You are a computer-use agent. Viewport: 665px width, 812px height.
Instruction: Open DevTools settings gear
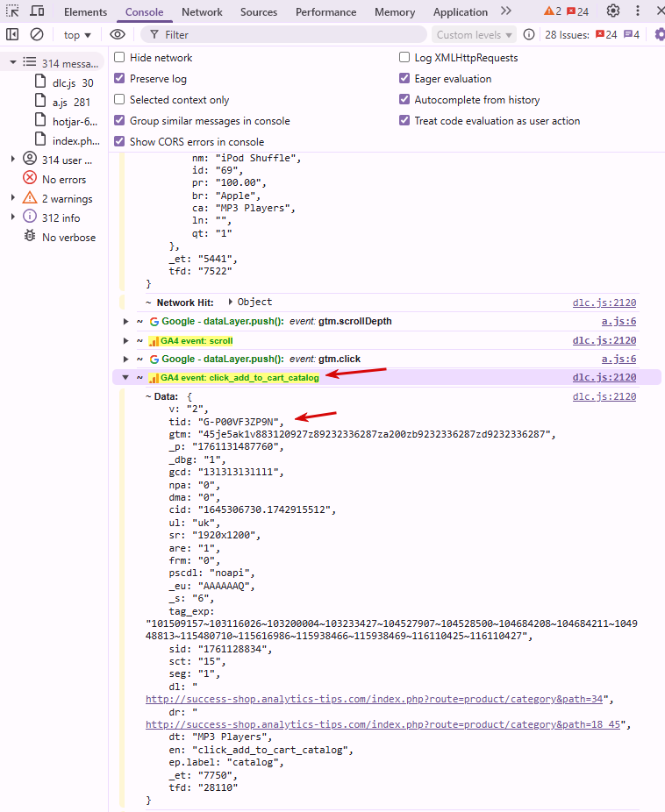tap(613, 11)
